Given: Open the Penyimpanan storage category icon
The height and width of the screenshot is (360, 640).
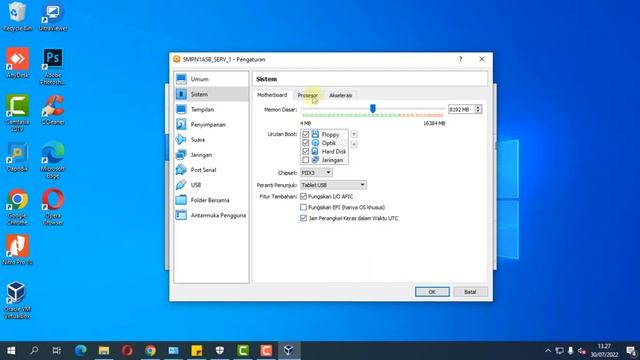Looking at the screenshot, I should (182, 124).
